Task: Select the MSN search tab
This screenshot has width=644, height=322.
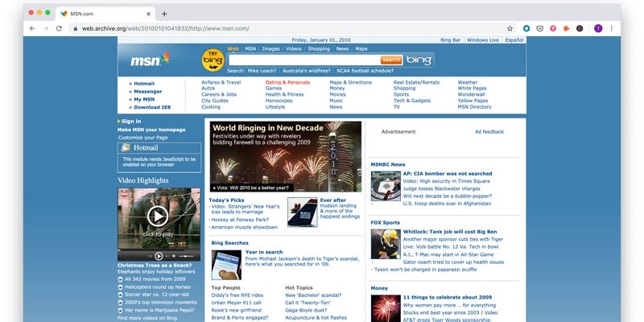Action: (x=250, y=48)
